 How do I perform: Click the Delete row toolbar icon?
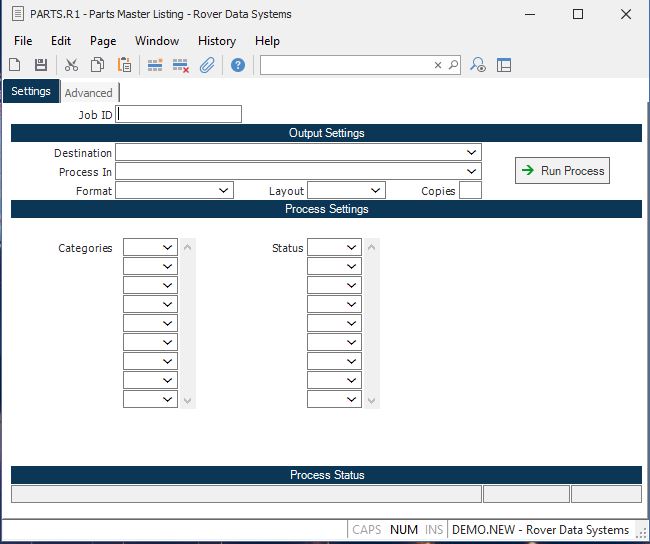181,65
